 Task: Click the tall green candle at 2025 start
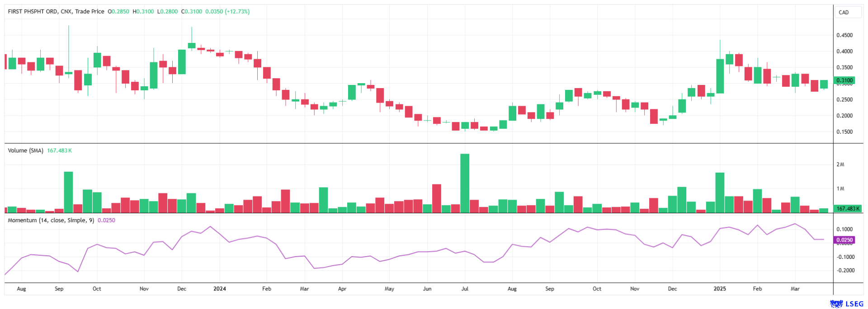pyautogui.click(x=720, y=76)
